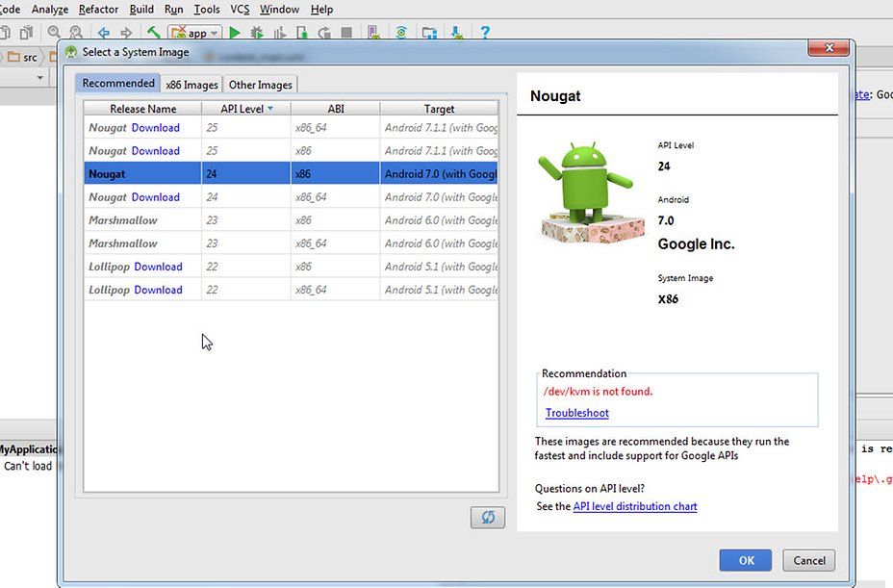893x588 pixels.
Task: Navigate forward with the right arrow icon
Action: (x=126, y=33)
